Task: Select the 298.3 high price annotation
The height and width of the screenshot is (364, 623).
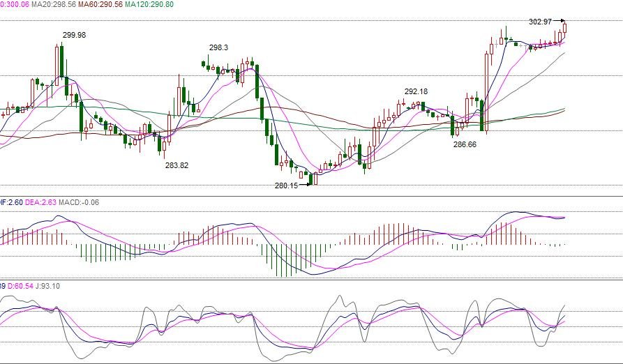Action: [x=218, y=47]
